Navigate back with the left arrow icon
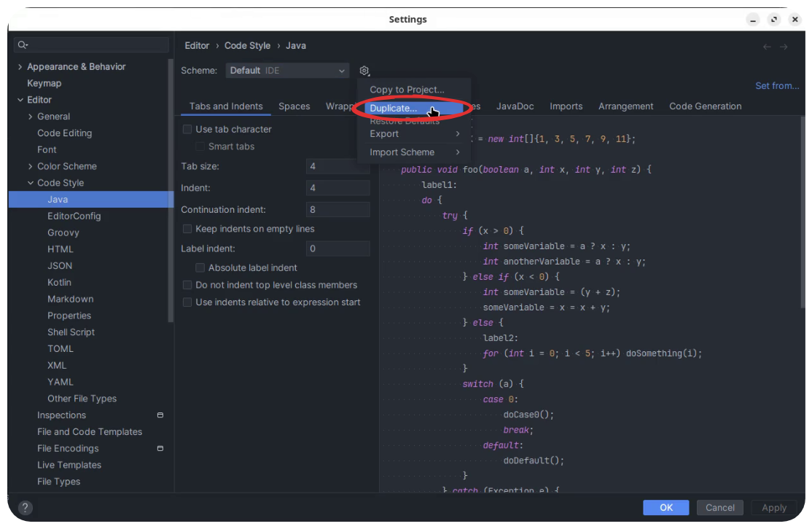The image size is (812, 529). [767, 47]
